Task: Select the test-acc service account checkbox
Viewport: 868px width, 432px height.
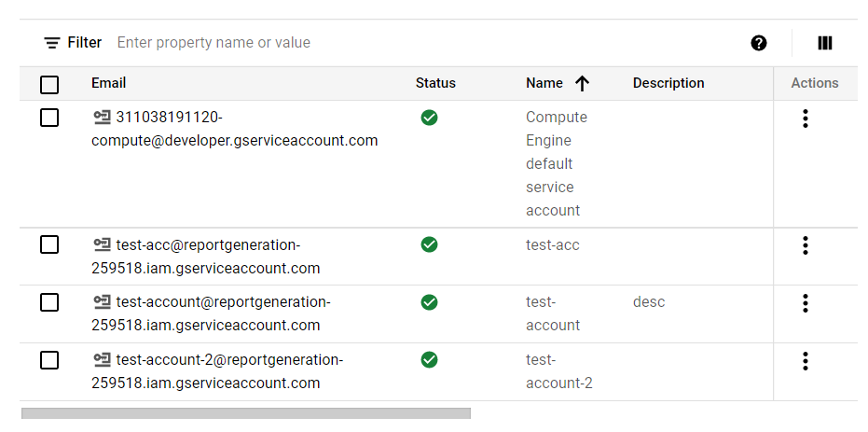Action: 49,245
